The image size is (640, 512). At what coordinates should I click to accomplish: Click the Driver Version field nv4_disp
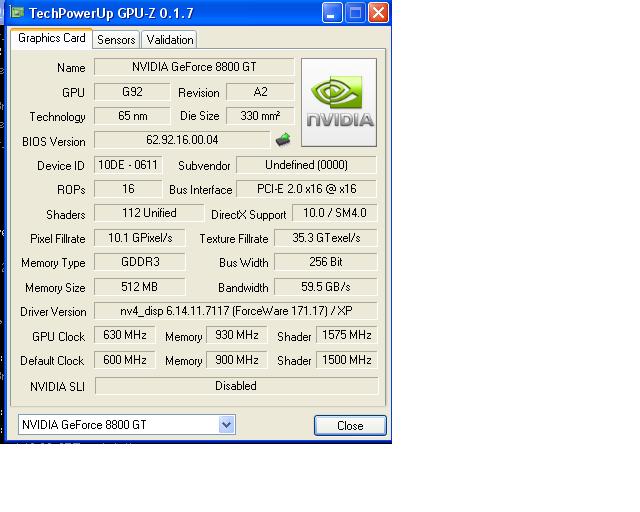tap(236, 311)
